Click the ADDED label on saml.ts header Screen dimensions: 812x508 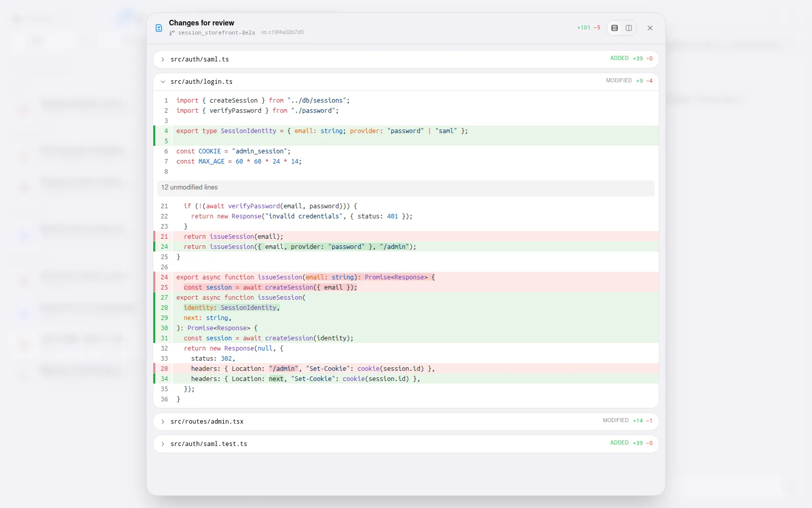pyautogui.click(x=619, y=58)
